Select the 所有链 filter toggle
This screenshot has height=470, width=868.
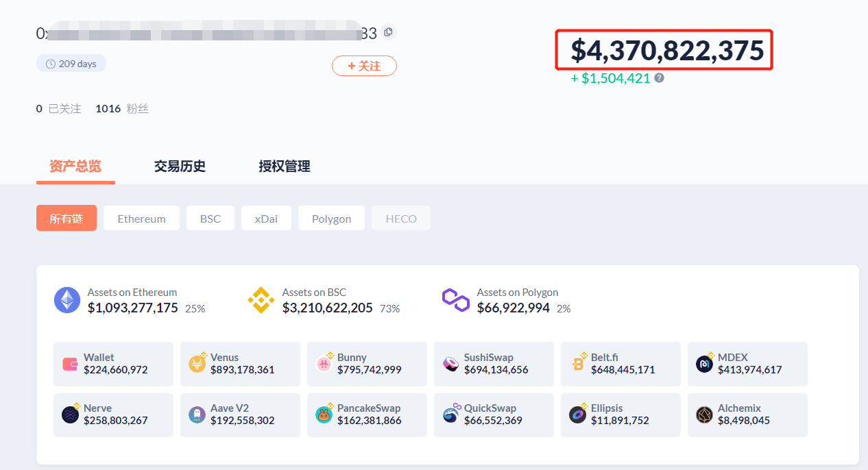[x=66, y=218]
